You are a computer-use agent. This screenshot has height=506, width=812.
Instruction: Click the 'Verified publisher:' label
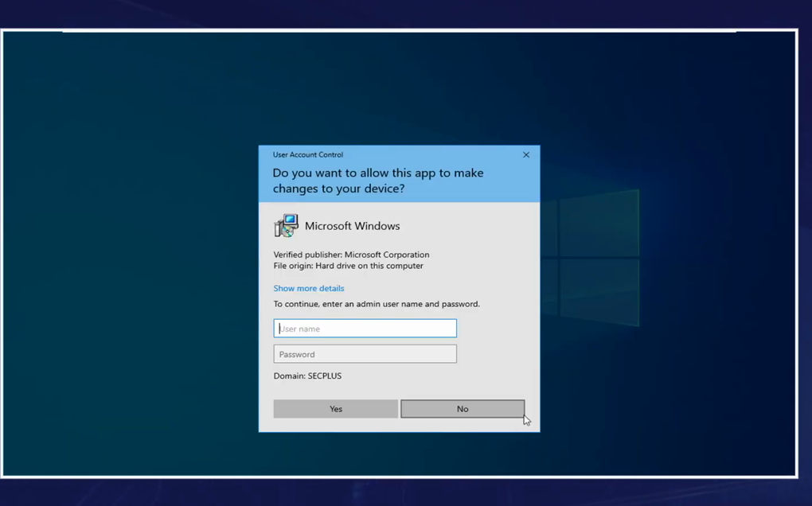[x=307, y=255]
